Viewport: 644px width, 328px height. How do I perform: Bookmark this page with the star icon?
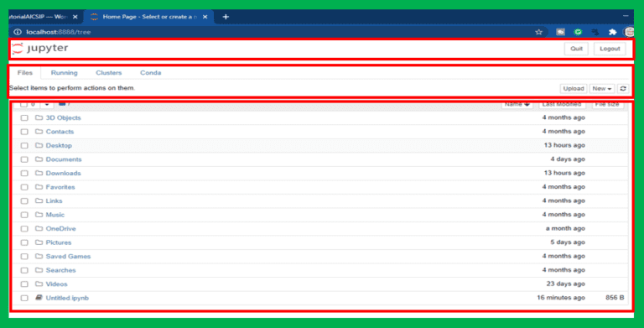tap(538, 32)
